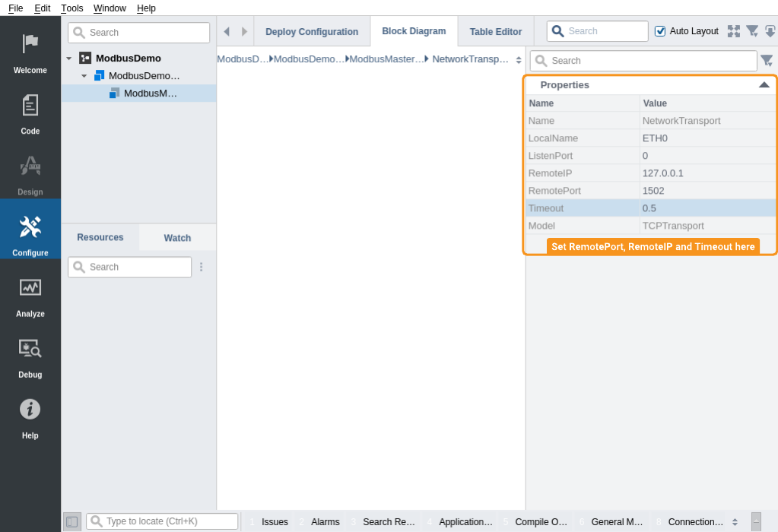Open the Alarms panel in status bar
This screenshot has height=532, width=778.
tap(325, 522)
